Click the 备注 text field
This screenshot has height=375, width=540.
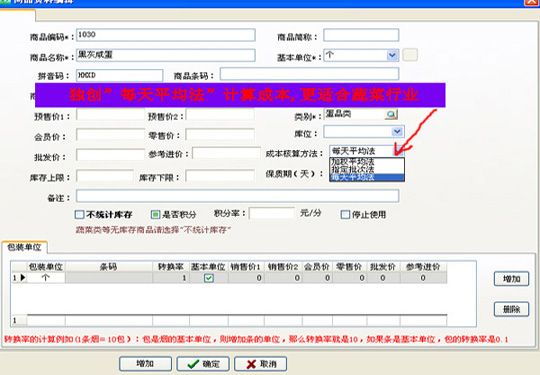(237, 196)
